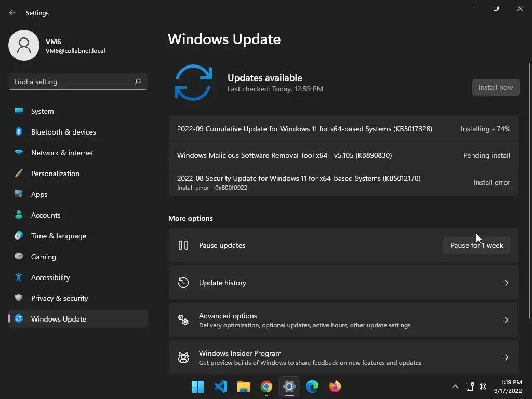This screenshot has width=532, height=399.
Task: Click the Installing - 74% status
Action: (485, 129)
